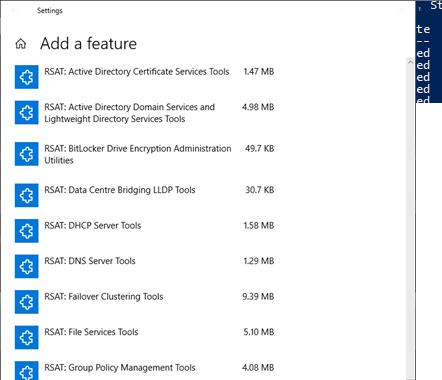Select the File Services Tools feature icon

coord(27,337)
